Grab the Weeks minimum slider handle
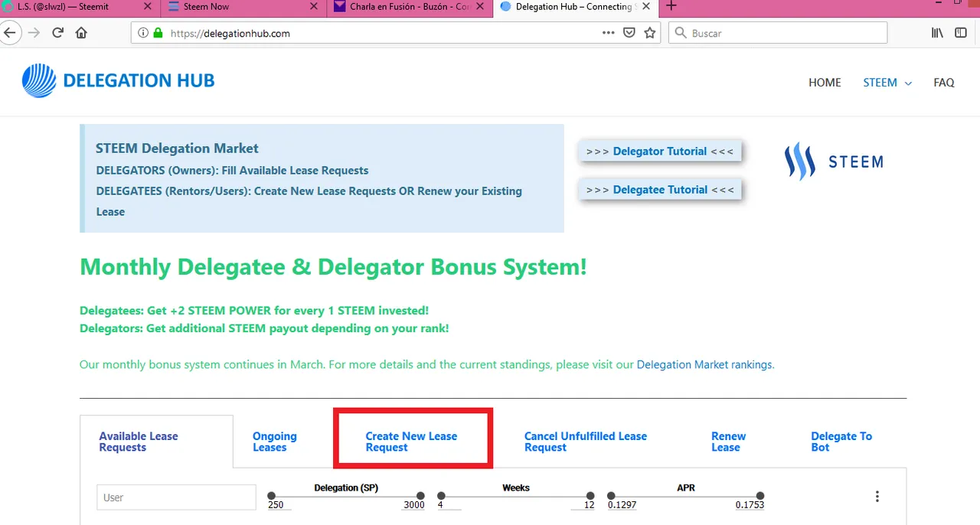 pos(442,496)
